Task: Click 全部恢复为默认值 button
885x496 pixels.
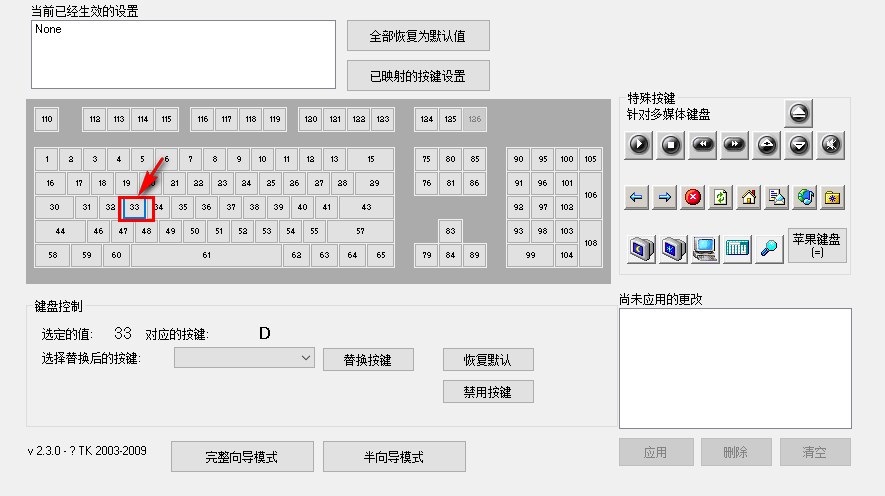Action: [418, 36]
